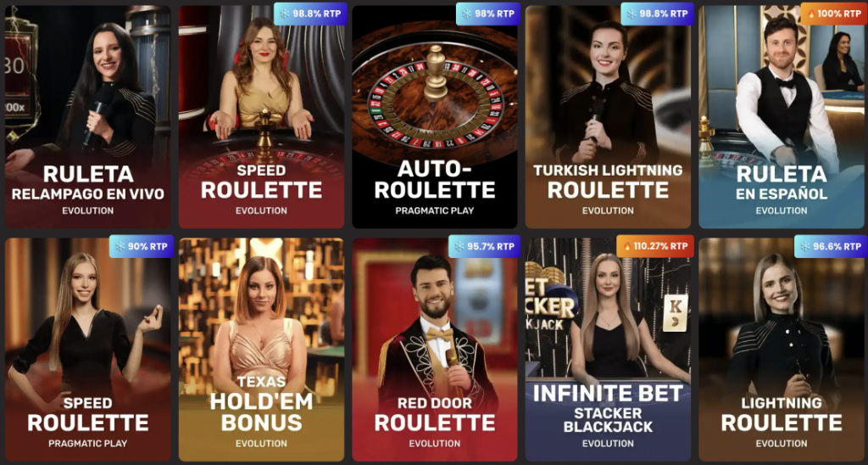Open the Ruleta En Español game
This screenshot has width=868, height=465.
(x=781, y=117)
